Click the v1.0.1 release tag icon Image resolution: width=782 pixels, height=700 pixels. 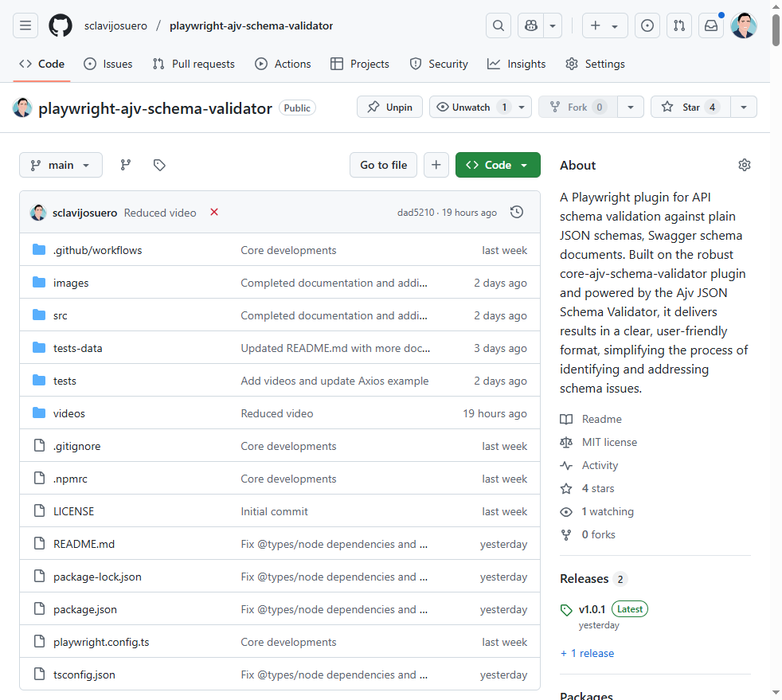[x=566, y=610]
